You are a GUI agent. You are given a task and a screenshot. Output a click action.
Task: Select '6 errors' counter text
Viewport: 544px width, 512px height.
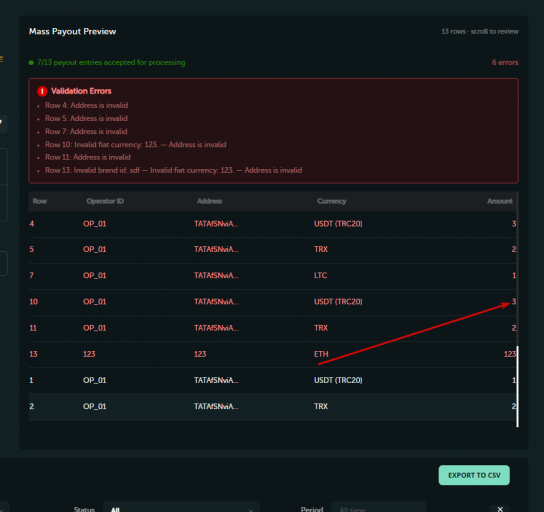pyautogui.click(x=505, y=62)
